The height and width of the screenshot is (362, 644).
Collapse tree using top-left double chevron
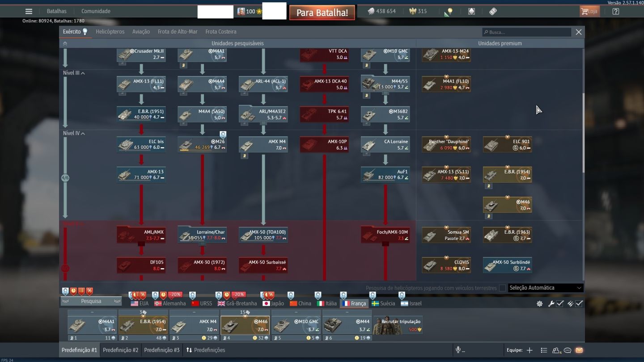pos(65,43)
